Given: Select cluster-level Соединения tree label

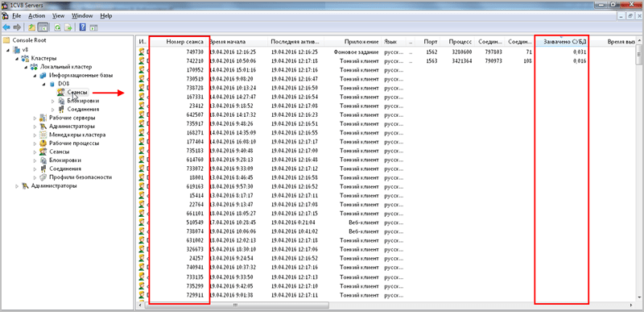Looking at the screenshot, I should pyautogui.click(x=65, y=168).
